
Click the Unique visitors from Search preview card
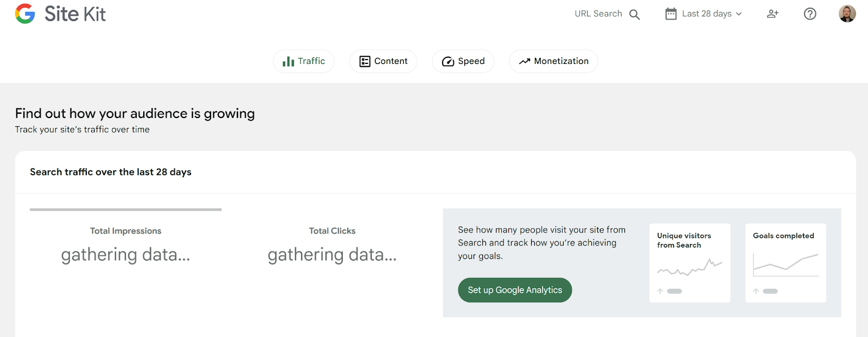pos(690,263)
